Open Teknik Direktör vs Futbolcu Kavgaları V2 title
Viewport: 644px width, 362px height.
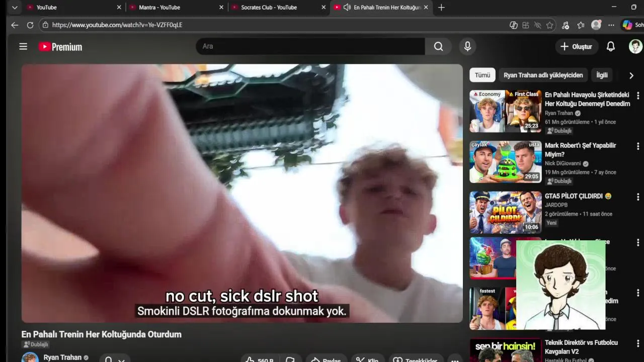pyautogui.click(x=581, y=347)
